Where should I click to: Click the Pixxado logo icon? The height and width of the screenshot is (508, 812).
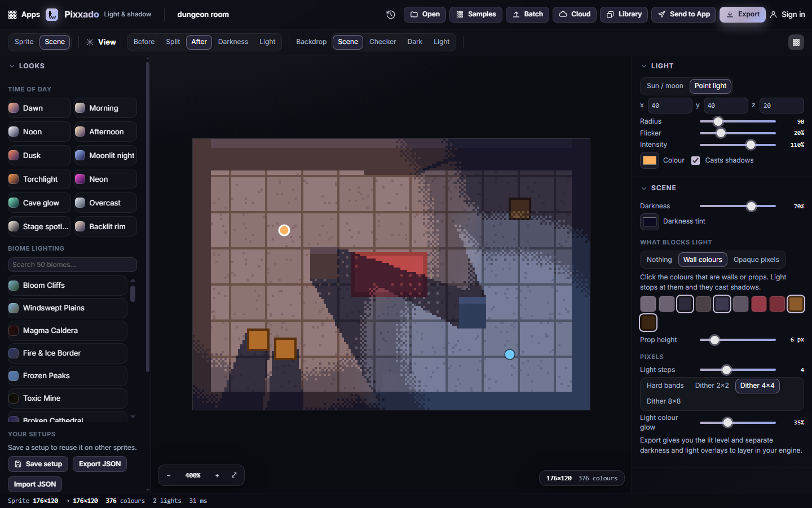(x=52, y=14)
